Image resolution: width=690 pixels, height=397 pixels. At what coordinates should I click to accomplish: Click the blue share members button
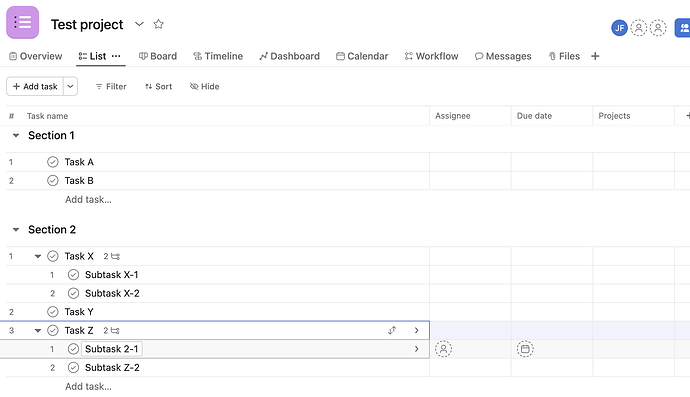(683, 28)
